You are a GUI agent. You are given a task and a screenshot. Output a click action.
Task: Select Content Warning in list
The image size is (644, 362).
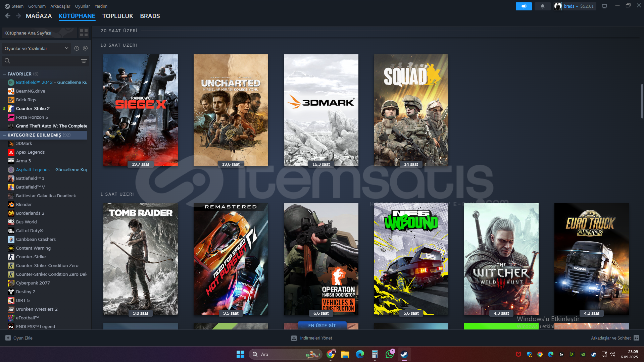(x=33, y=248)
